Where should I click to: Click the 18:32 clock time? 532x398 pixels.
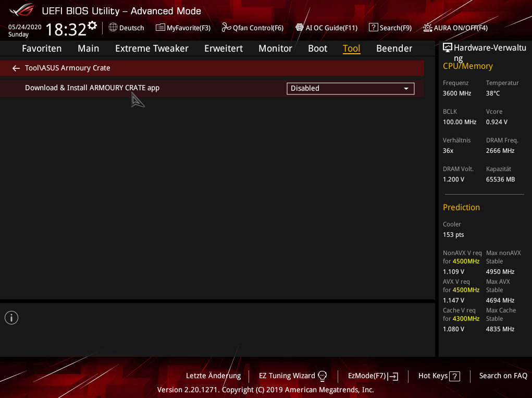66,30
